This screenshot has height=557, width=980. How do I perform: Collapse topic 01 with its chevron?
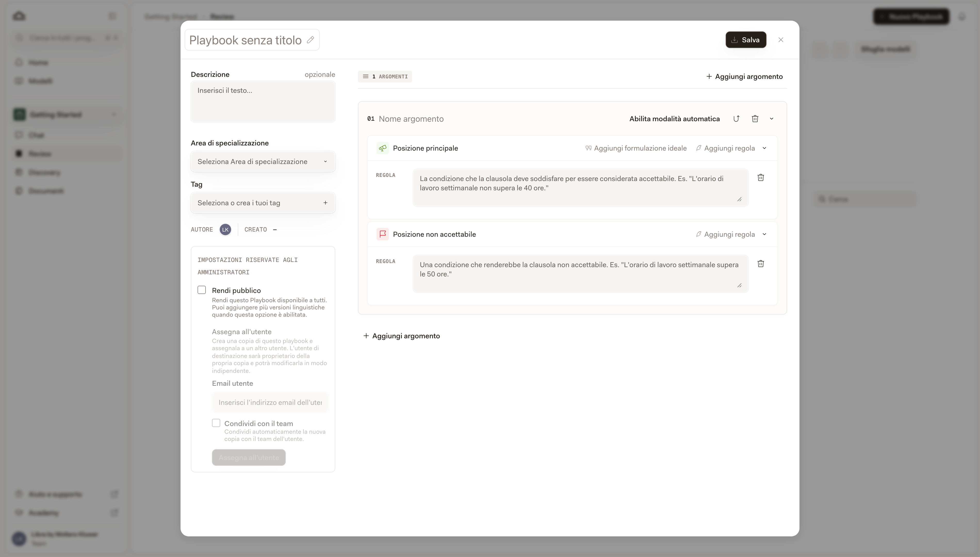click(772, 119)
